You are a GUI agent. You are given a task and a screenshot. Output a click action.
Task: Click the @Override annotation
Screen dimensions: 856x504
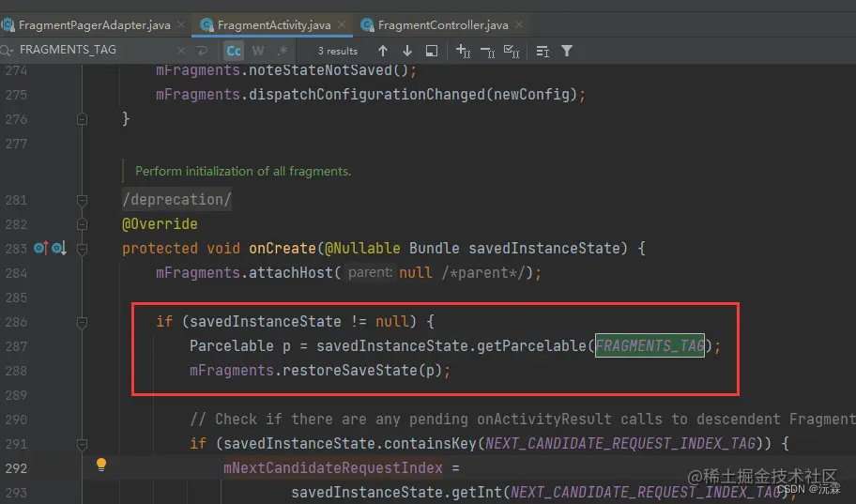click(160, 224)
